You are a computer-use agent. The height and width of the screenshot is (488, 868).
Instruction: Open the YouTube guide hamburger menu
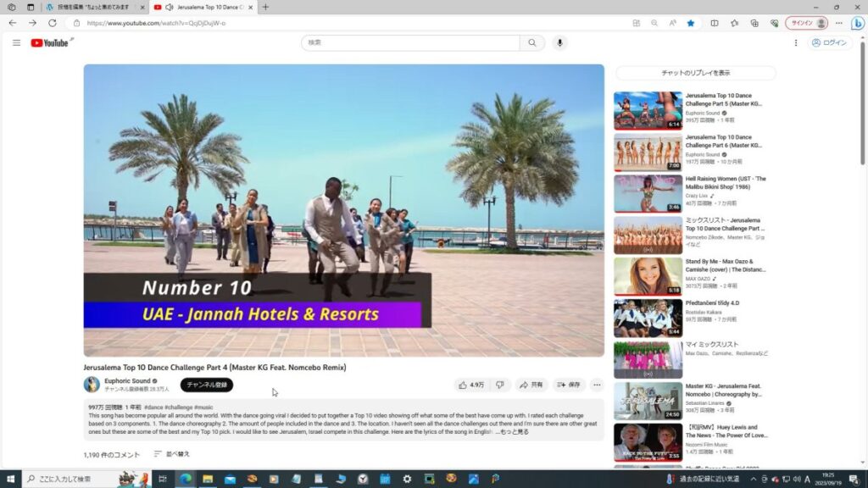17,42
